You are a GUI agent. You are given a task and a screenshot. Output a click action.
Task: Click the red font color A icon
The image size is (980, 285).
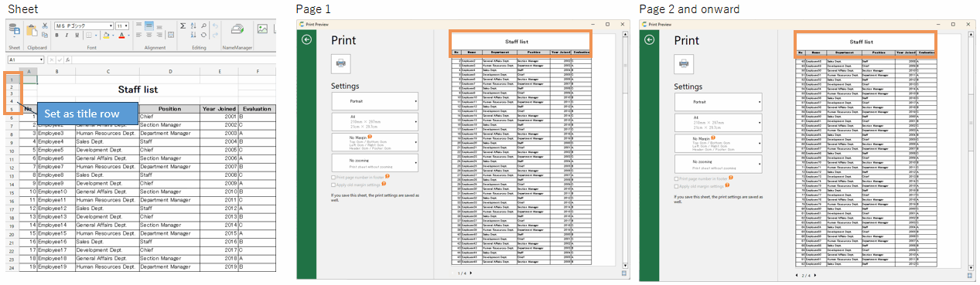[x=121, y=36]
